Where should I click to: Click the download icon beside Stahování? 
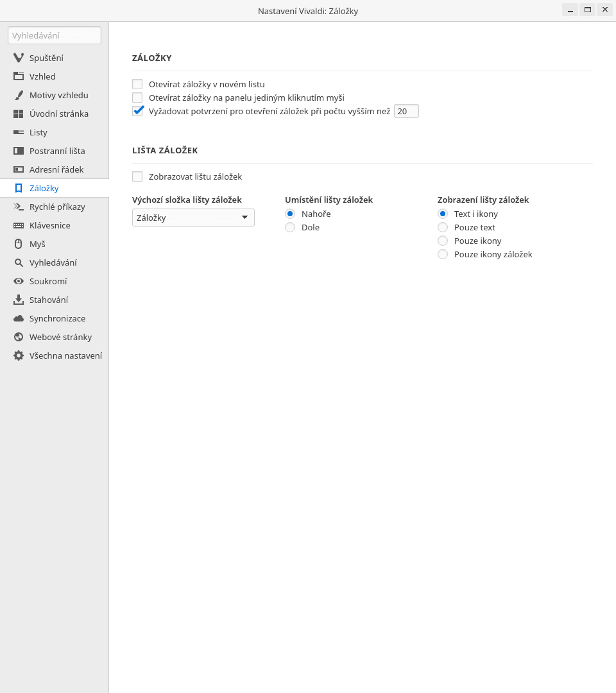coord(19,300)
